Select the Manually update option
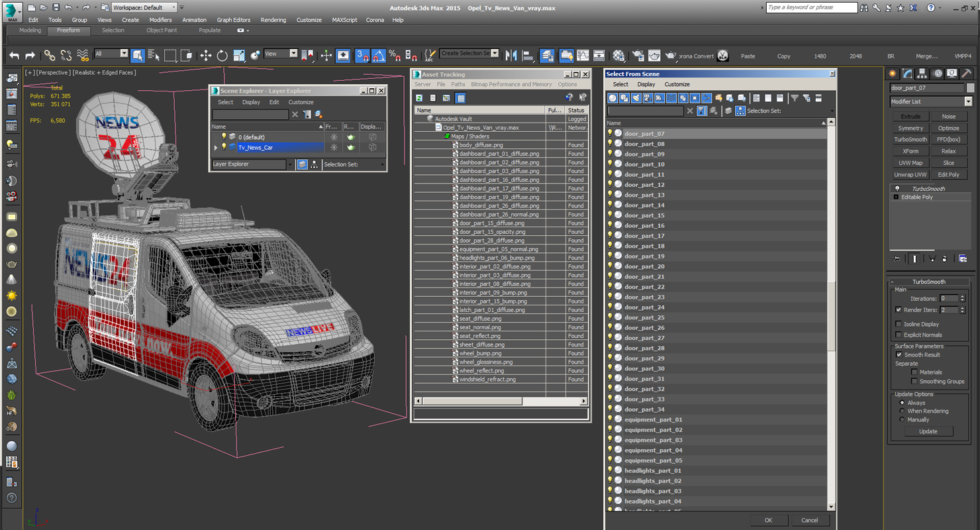Image resolution: width=980 pixels, height=530 pixels. (902, 419)
